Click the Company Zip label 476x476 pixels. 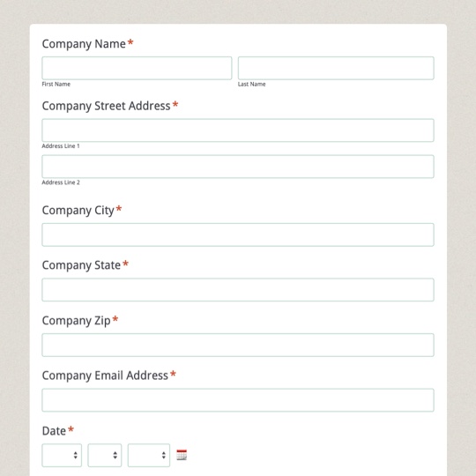(76, 321)
